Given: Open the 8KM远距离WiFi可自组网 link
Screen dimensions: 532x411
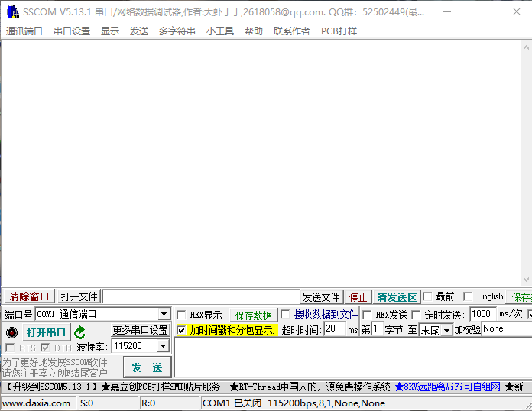Looking at the screenshot, I should click(448, 387).
